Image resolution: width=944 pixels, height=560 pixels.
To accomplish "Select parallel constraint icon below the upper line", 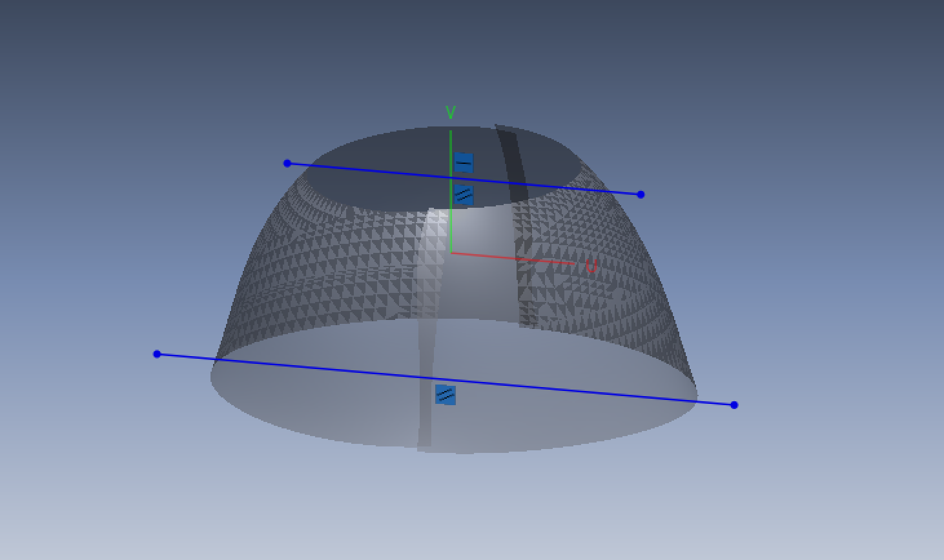I will (464, 195).
